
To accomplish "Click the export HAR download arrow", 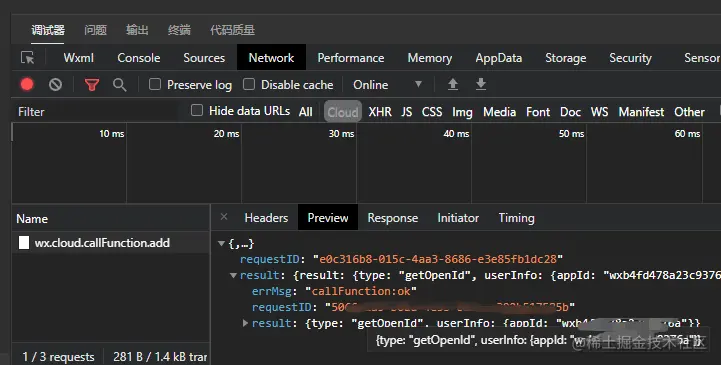I will (x=481, y=84).
